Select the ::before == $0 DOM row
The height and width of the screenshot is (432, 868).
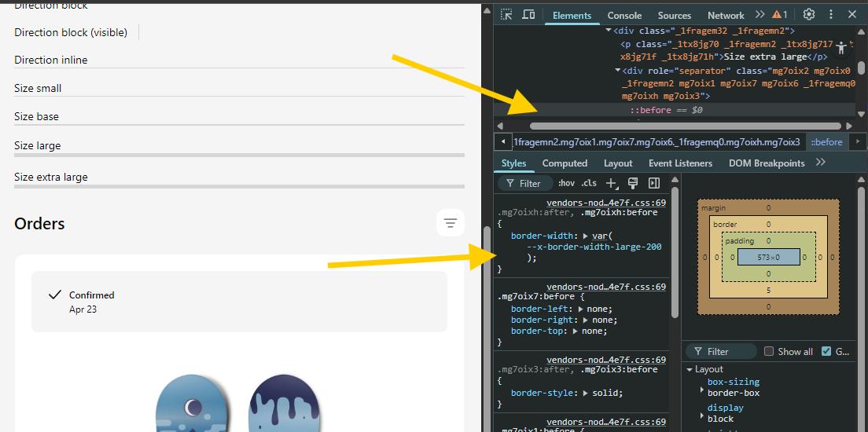675,110
